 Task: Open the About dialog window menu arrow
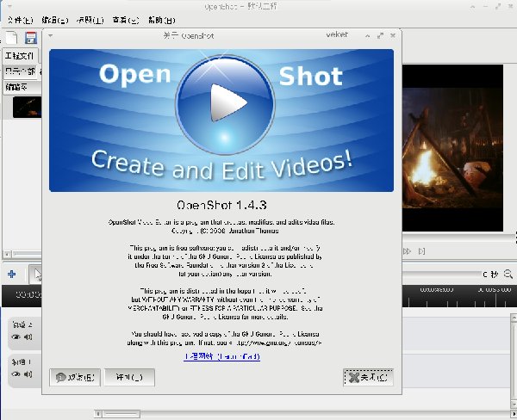pyautogui.click(x=51, y=35)
